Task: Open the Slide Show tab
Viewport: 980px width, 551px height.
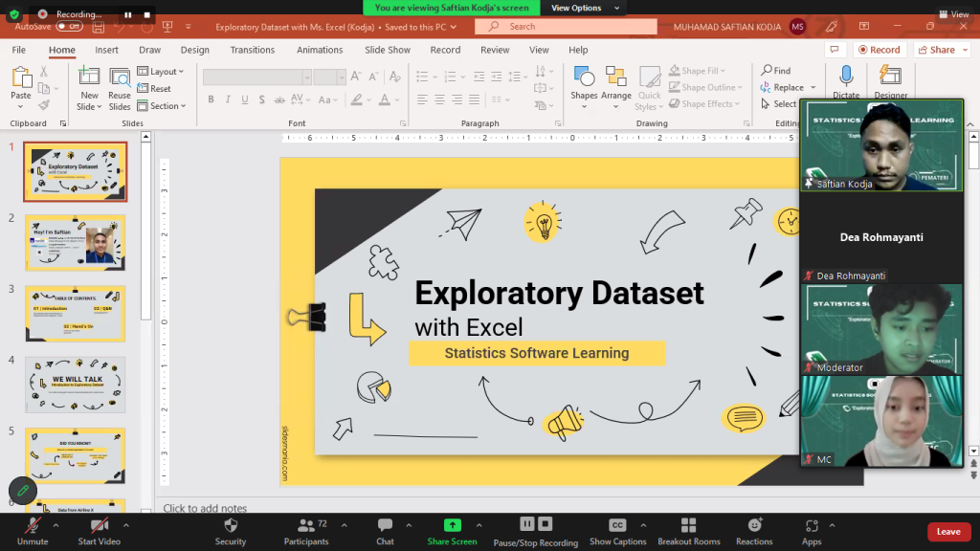Action: tap(387, 49)
